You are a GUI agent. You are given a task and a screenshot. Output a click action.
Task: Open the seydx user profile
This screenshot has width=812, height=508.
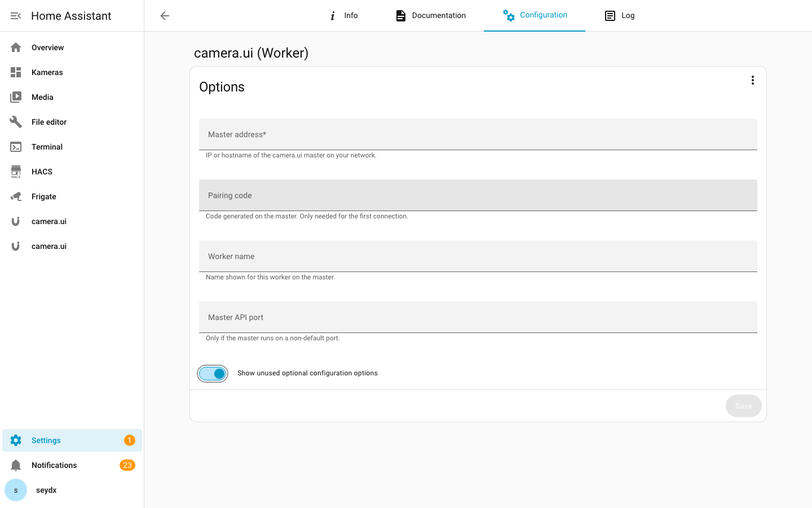point(72,490)
